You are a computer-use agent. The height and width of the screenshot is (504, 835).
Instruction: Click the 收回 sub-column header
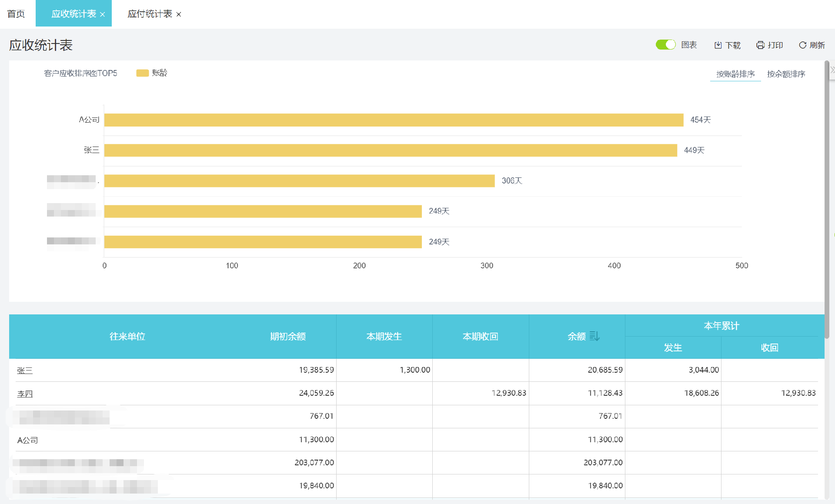(769, 347)
